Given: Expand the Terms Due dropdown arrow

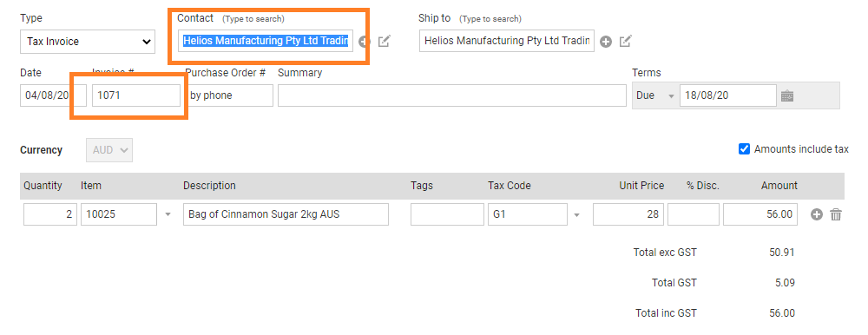Looking at the screenshot, I should (x=672, y=95).
